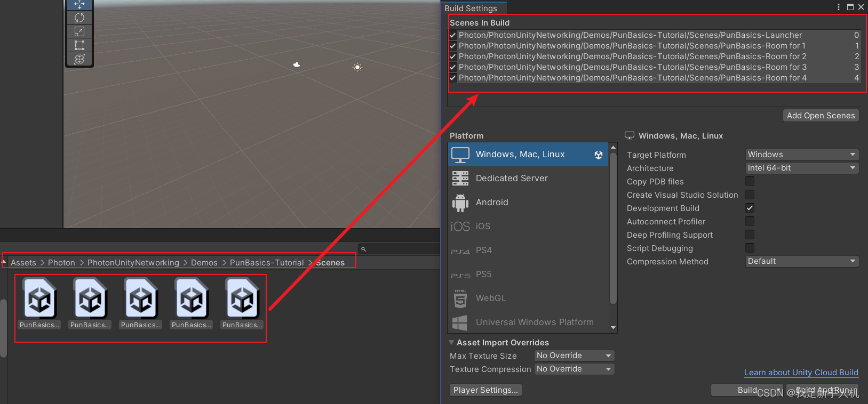The width and height of the screenshot is (868, 404).
Task: Select Dedicated Server platform
Action: [528, 179]
